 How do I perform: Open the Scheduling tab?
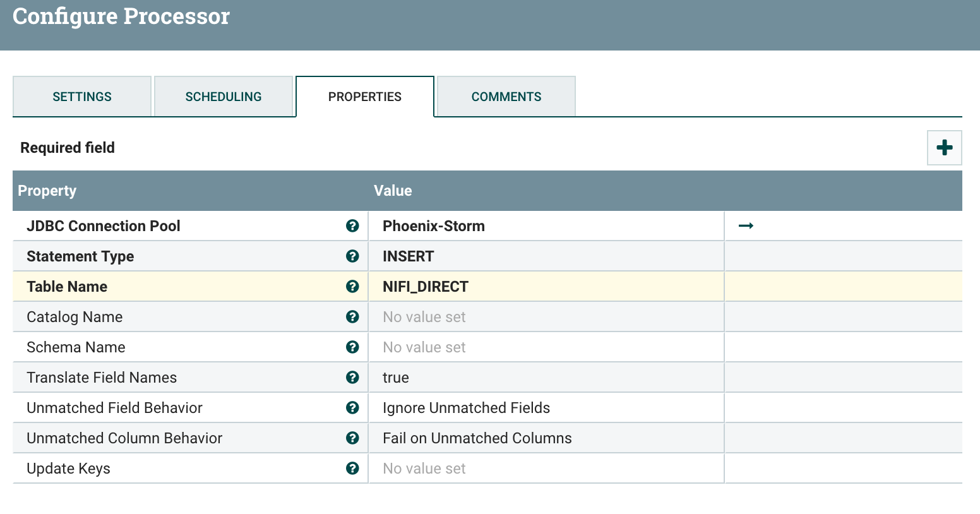(x=224, y=96)
